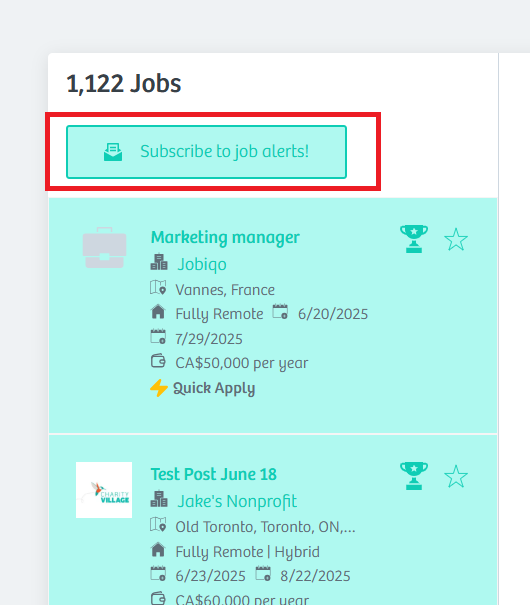
Task: Visit the Jobiqo company link
Action: point(202,264)
